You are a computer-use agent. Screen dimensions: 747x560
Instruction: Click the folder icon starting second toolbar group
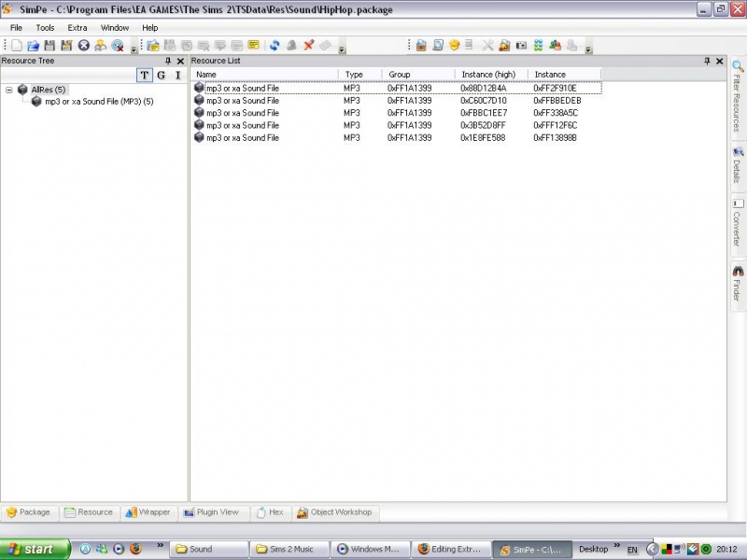(153, 45)
